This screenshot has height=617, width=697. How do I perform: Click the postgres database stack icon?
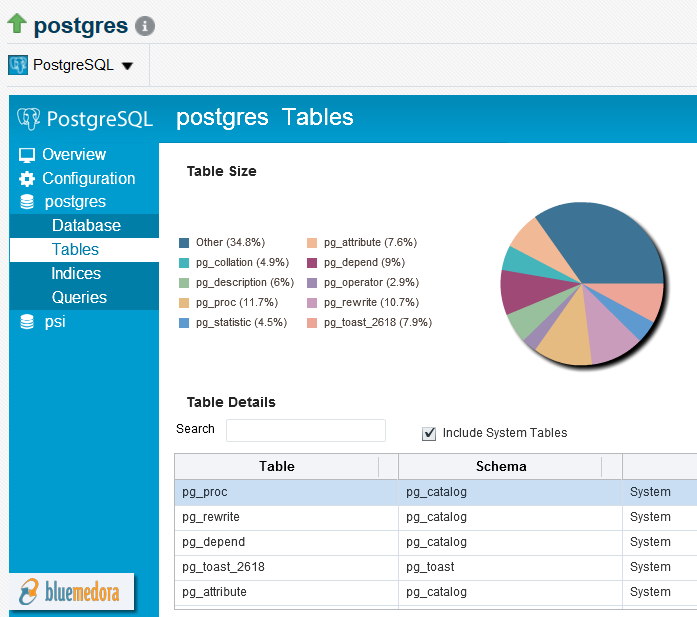pos(27,202)
